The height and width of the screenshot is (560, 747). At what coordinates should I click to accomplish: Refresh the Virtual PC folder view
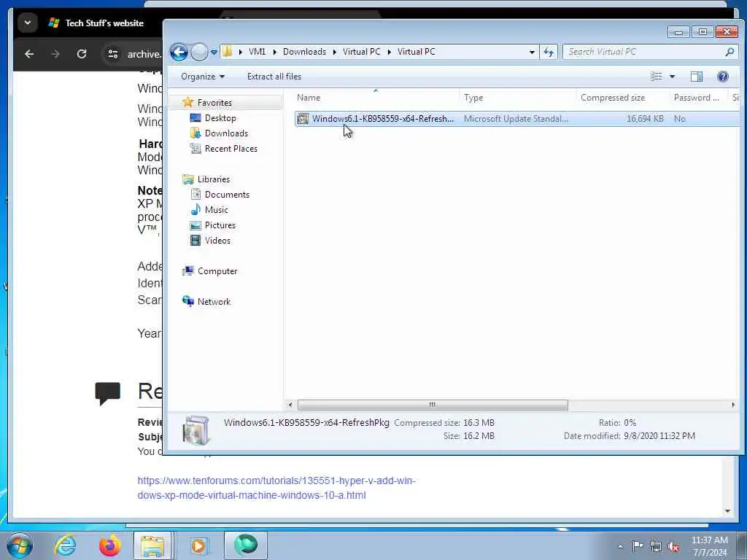[549, 52]
